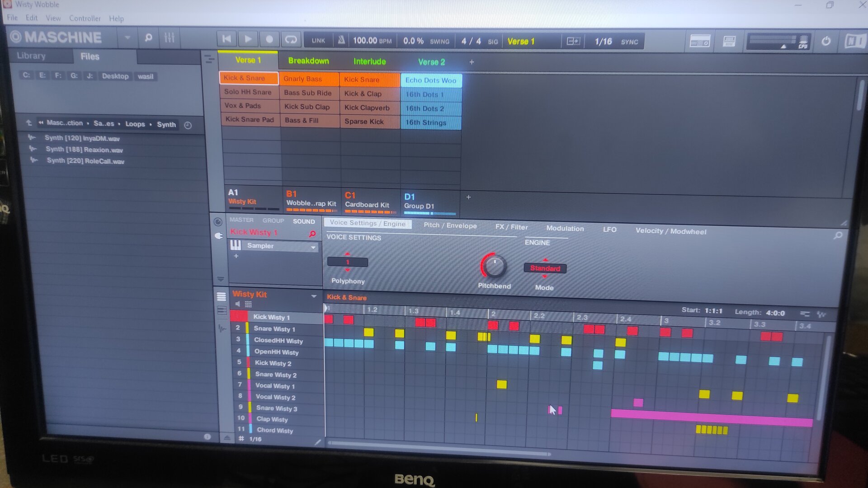The width and height of the screenshot is (868, 488).
Task: Click the Length 4:0:0 value
Action: (775, 313)
